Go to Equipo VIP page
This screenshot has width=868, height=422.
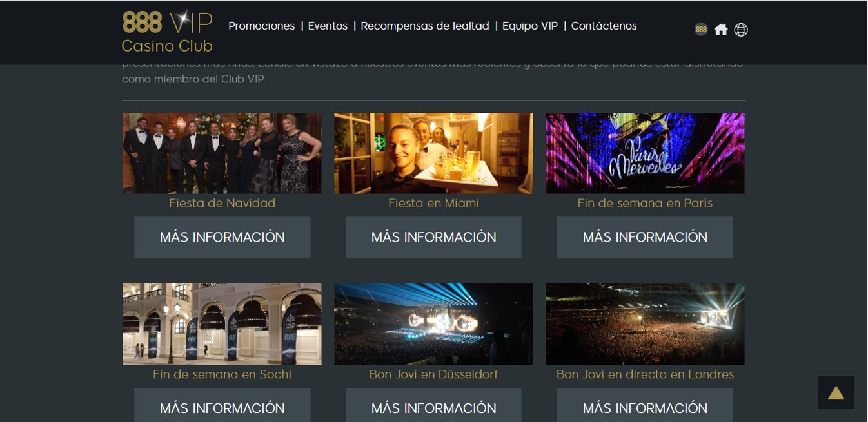click(x=530, y=26)
